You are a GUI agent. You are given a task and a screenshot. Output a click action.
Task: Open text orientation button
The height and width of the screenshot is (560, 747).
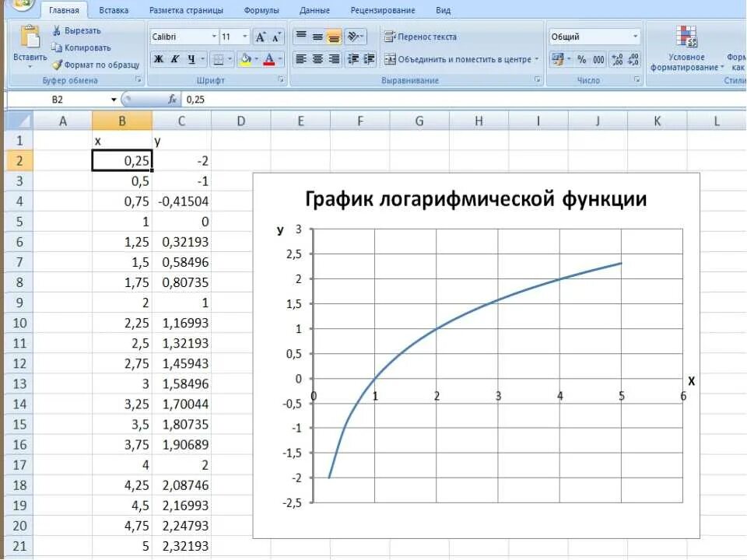coord(355,37)
